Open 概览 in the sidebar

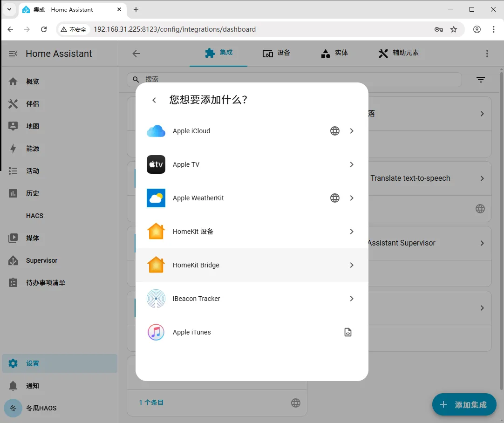click(60, 82)
